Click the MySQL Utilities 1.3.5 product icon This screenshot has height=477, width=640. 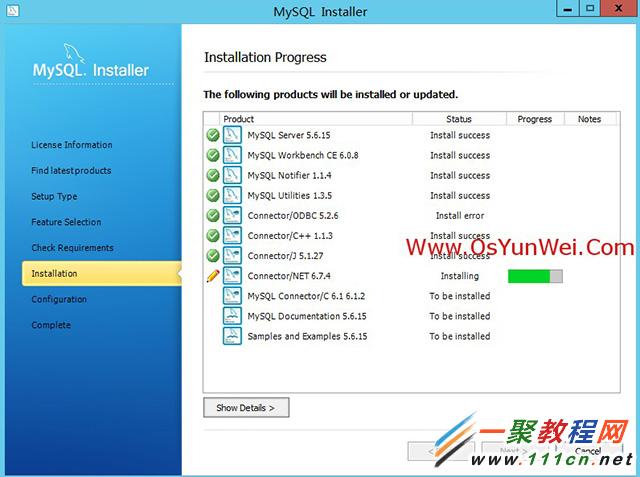(232, 195)
